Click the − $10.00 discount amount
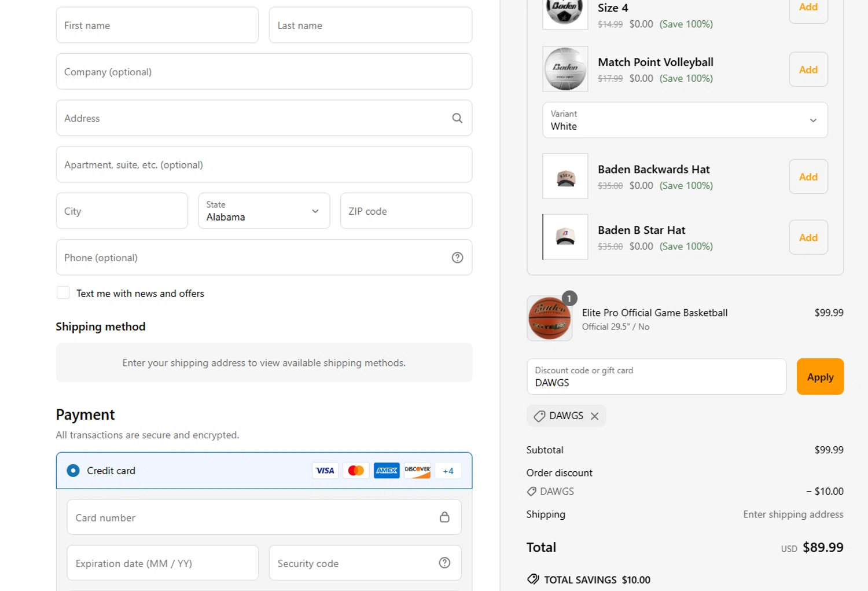868x591 pixels. [825, 491]
